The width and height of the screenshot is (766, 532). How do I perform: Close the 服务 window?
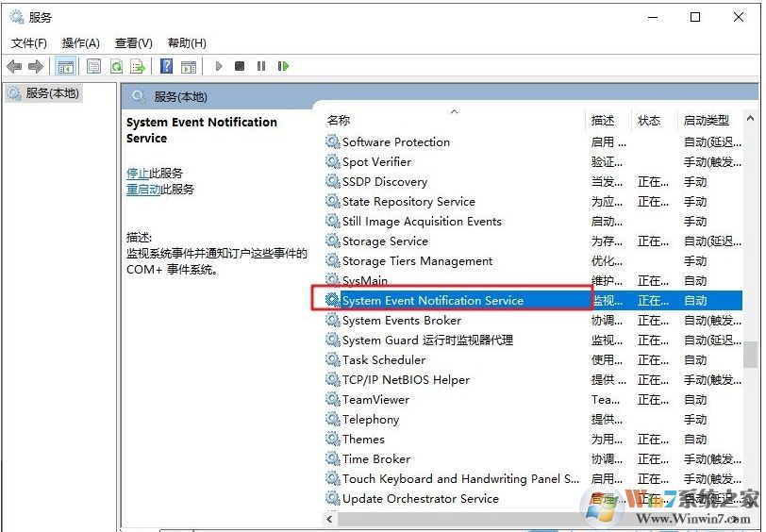738,17
